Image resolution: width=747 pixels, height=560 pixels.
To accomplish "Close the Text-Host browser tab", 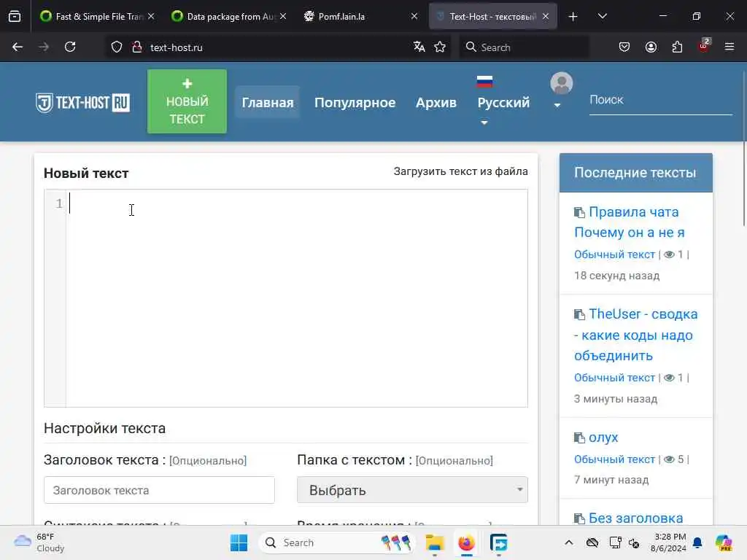I will click(x=546, y=16).
